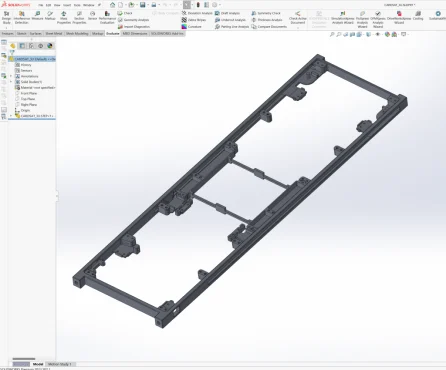Select Front Plane in the tree

26,93
